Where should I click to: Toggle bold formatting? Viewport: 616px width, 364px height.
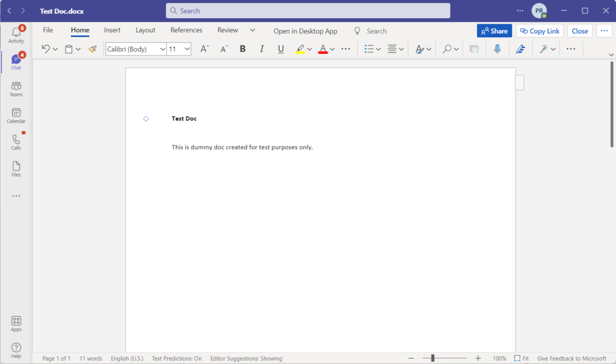[x=242, y=49]
